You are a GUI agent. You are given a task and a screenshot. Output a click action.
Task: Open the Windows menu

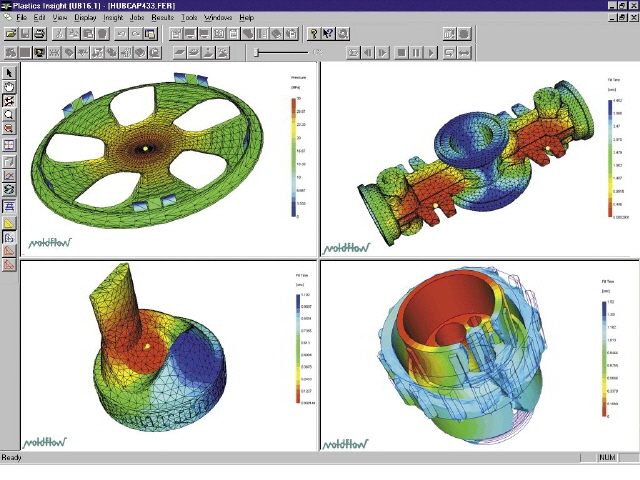(217, 18)
